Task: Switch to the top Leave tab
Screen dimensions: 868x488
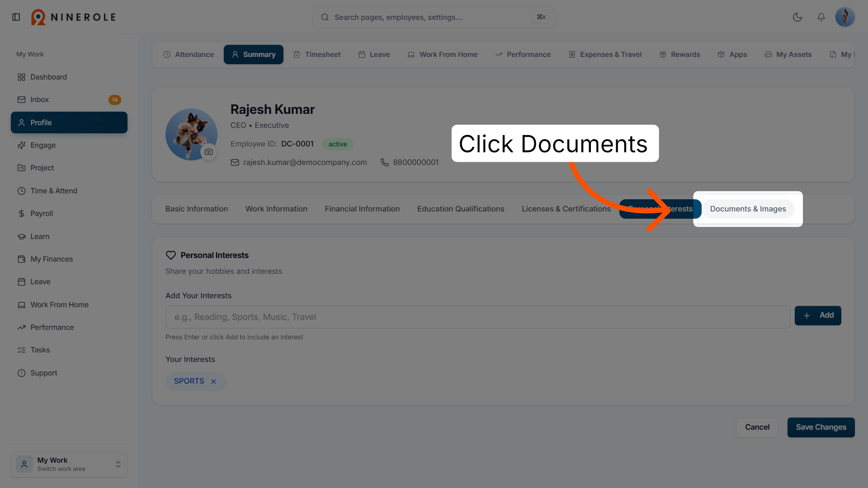Action: [x=374, y=54]
